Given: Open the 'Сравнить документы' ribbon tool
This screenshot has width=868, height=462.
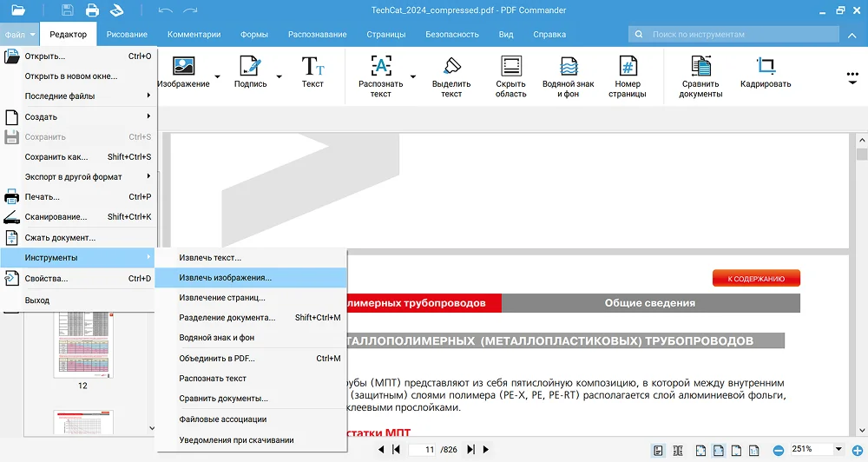Looking at the screenshot, I should [700, 76].
